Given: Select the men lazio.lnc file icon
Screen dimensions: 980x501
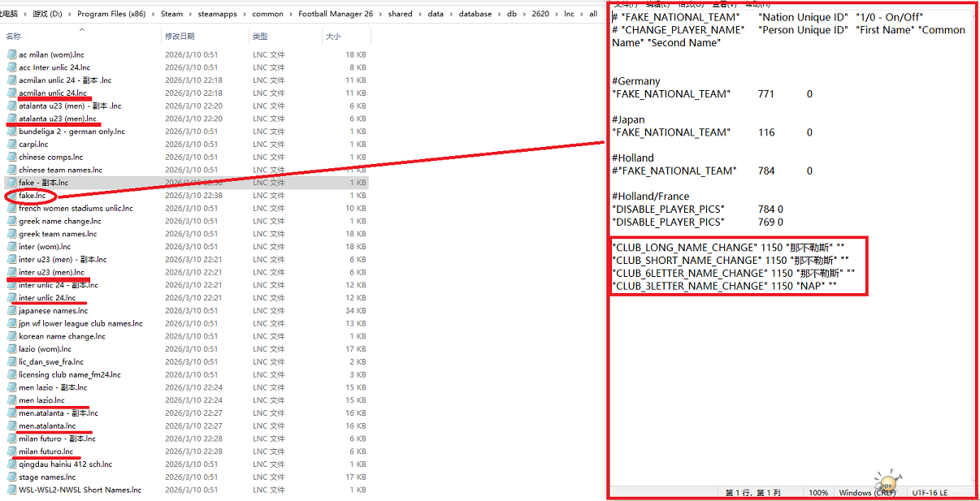Looking at the screenshot, I should click(11, 400).
